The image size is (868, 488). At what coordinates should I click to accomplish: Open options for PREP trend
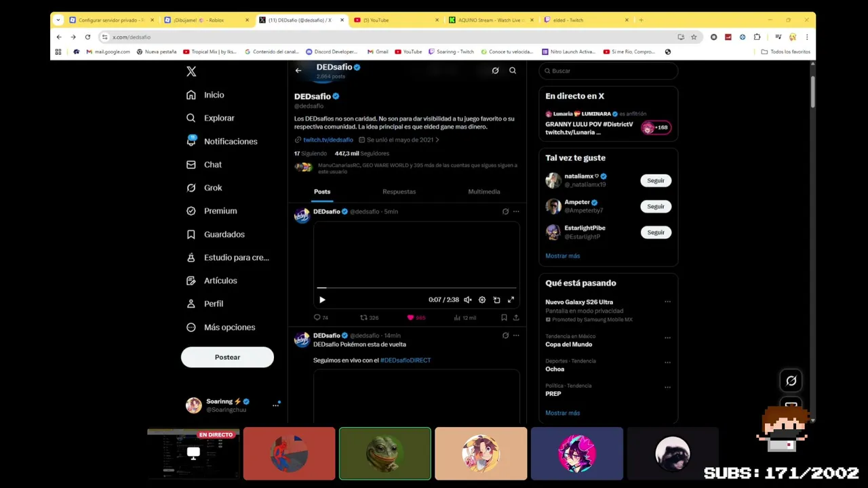[x=667, y=387]
